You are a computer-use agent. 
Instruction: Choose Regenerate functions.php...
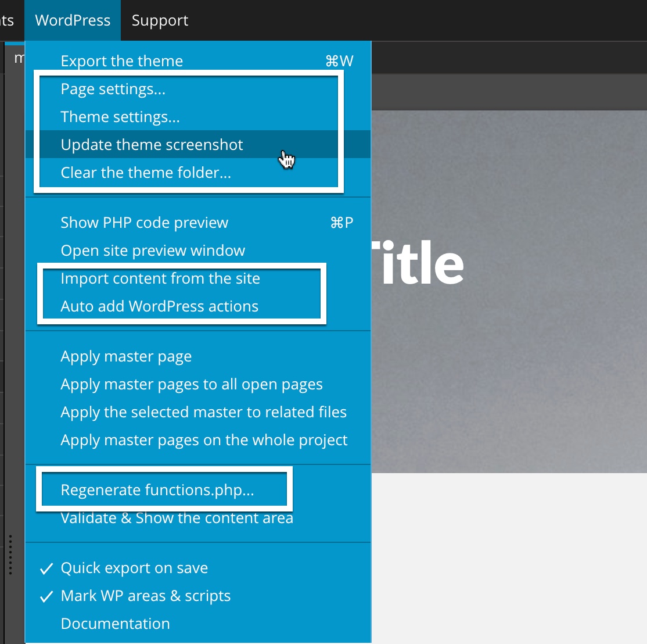click(x=198, y=490)
